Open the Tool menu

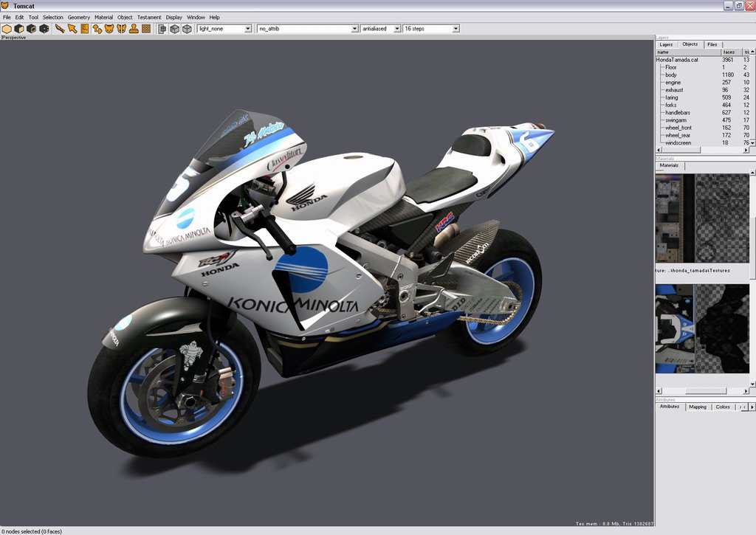(33, 18)
